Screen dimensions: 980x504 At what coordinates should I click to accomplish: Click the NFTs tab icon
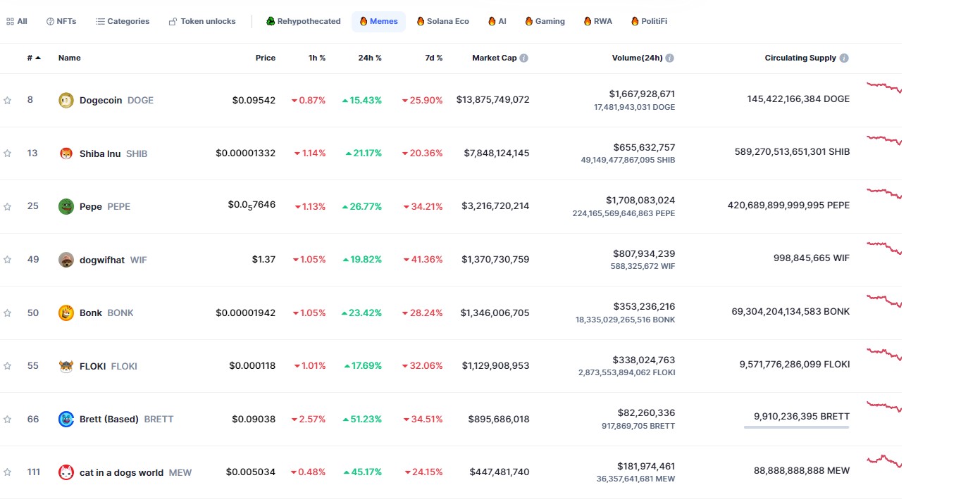pos(50,22)
